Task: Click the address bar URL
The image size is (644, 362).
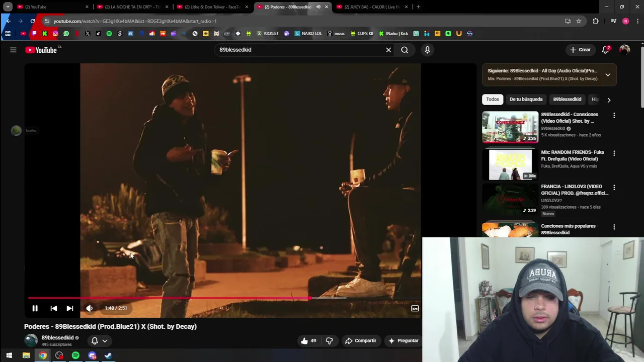Action: [x=135, y=21]
